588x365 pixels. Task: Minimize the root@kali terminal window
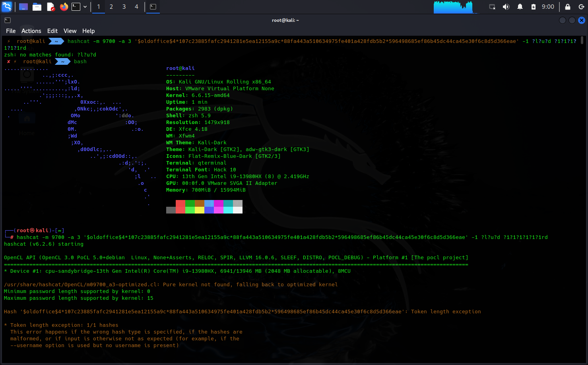coord(563,20)
